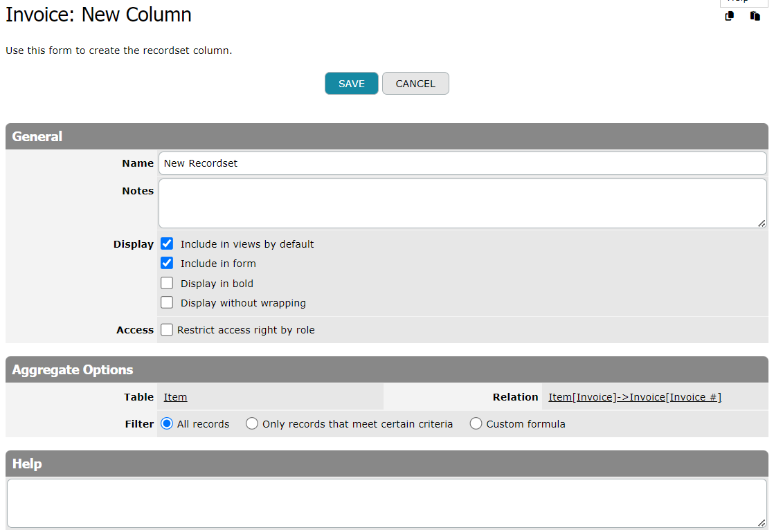Click the CANCEL button
This screenshot has height=532, width=774.
(x=415, y=83)
